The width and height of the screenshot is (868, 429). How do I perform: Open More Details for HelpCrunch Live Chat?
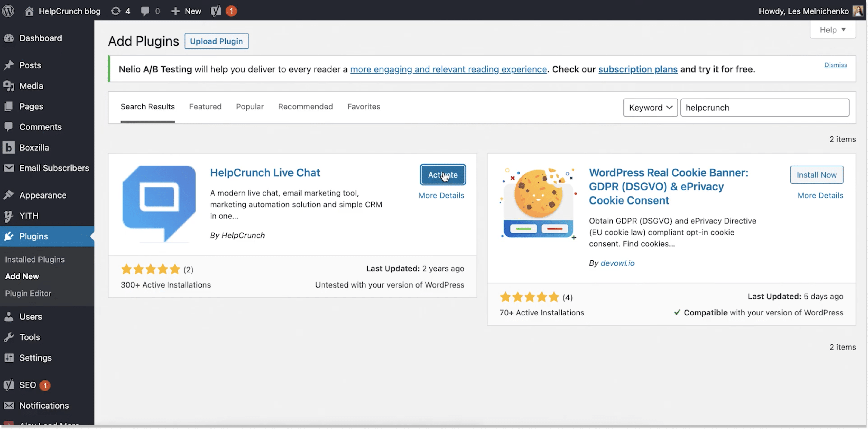441,196
